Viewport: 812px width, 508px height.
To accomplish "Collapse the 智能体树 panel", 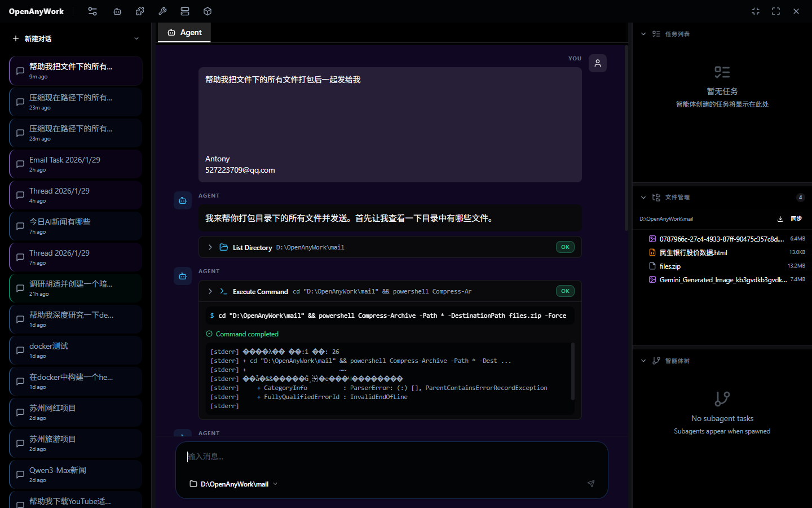I will (x=643, y=360).
